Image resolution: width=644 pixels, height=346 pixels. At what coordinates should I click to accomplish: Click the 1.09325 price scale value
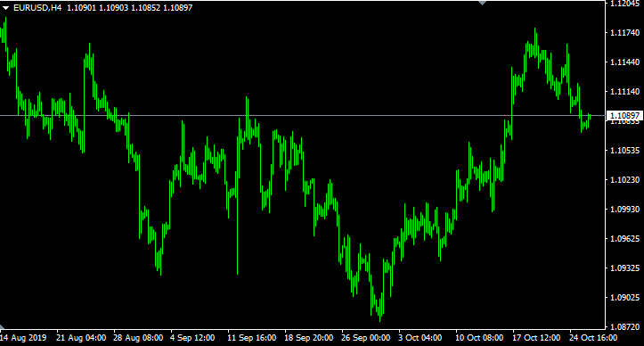[624, 268]
